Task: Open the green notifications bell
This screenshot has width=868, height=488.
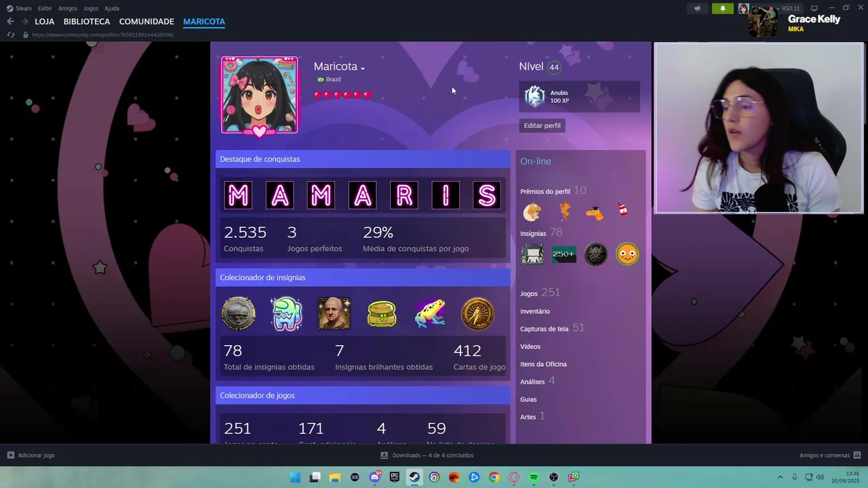Action: (x=722, y=8)
